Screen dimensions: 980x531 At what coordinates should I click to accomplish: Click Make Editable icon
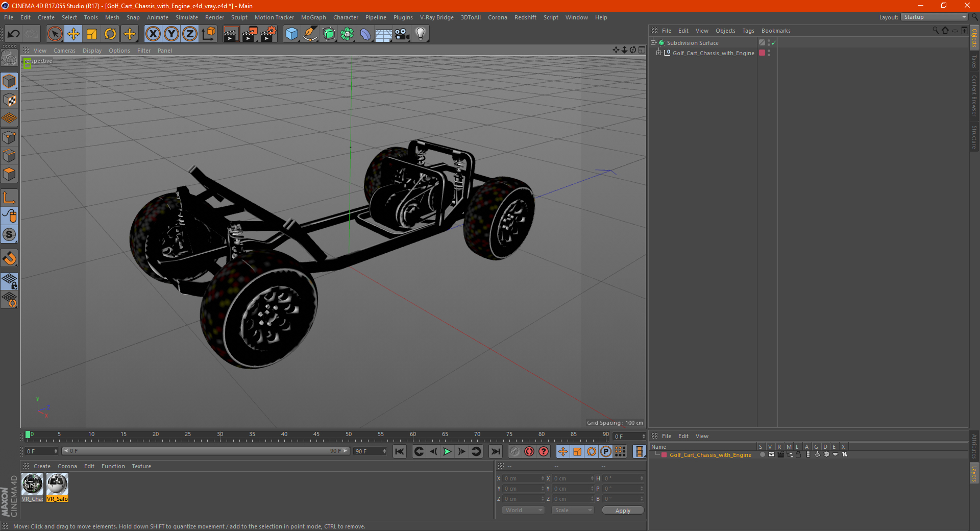click(x=9, y=58)
